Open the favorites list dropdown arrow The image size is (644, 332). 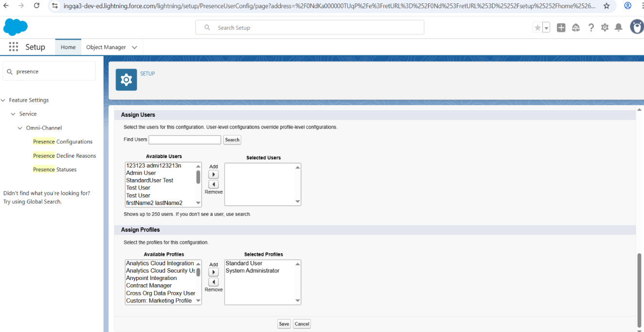pos(546,28)
